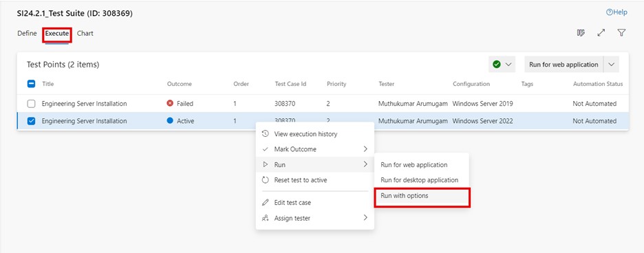Image resolution: width=644 pixels, height=253 pixels.
Task: Sort by the Automation Status column header
Action: (x=598, y=84)
